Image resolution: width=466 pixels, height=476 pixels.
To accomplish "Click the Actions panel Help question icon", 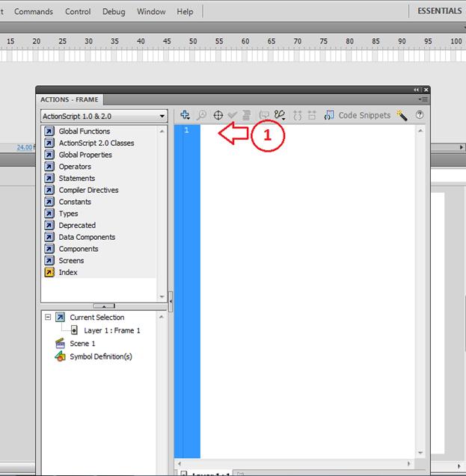I will click(x=420, y=115).
